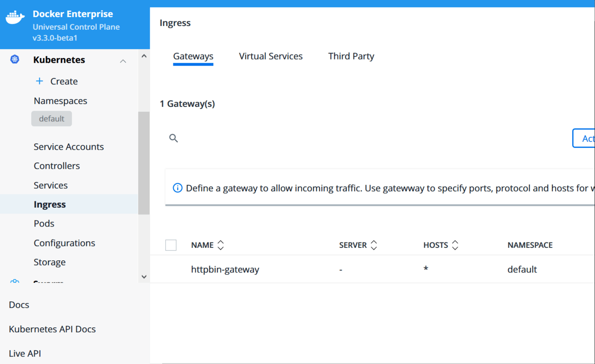Switch to the Gateways tab
Viewport: 595px width, 364px height.
click(x=193, y=56)
